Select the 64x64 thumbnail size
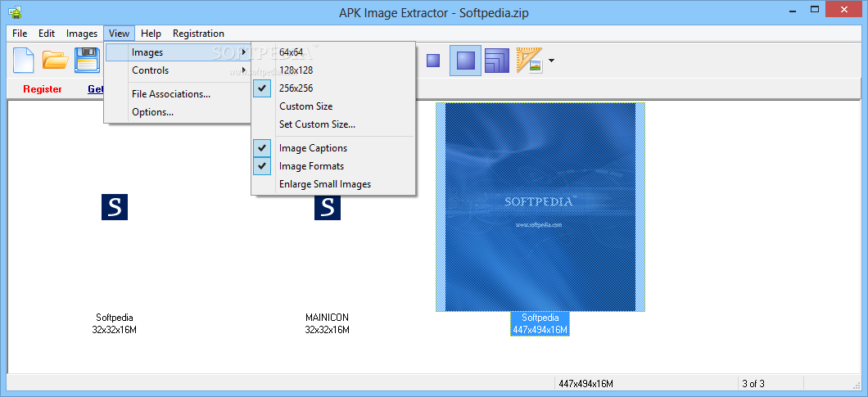This screenshot has height=397, width=868. [333, 52]
